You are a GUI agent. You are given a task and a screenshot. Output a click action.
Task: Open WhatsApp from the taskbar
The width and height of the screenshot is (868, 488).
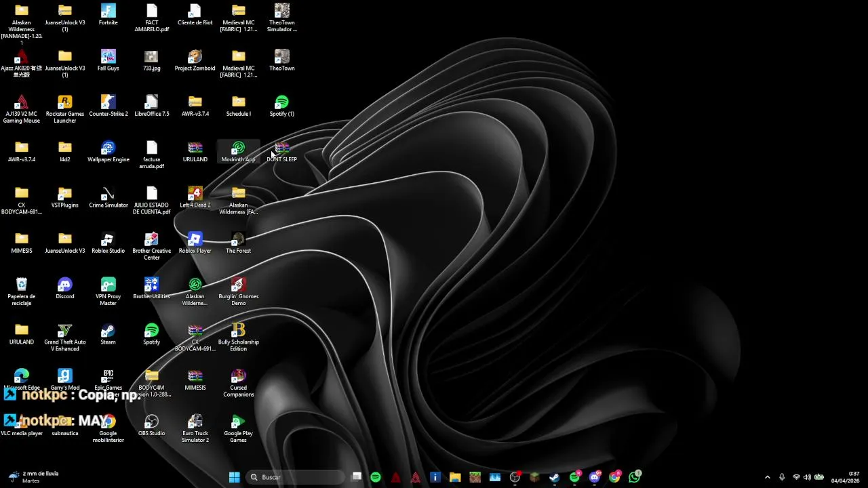coord(635,477)
